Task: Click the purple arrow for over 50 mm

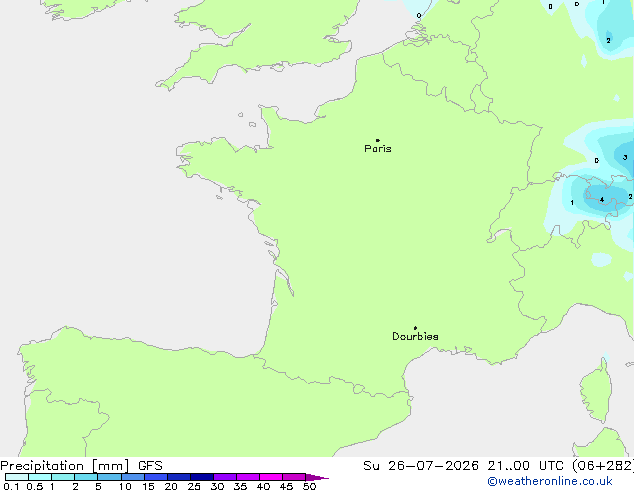Action: (317, 477)
